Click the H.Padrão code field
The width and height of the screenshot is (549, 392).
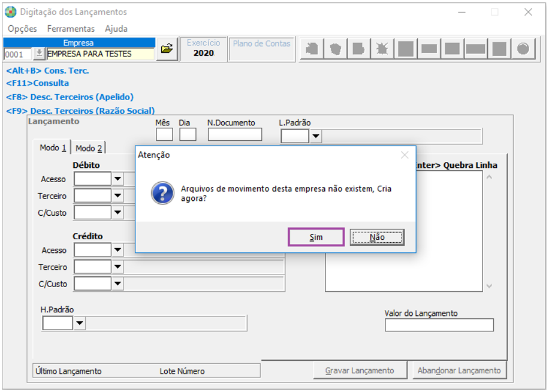coord(58,323)
